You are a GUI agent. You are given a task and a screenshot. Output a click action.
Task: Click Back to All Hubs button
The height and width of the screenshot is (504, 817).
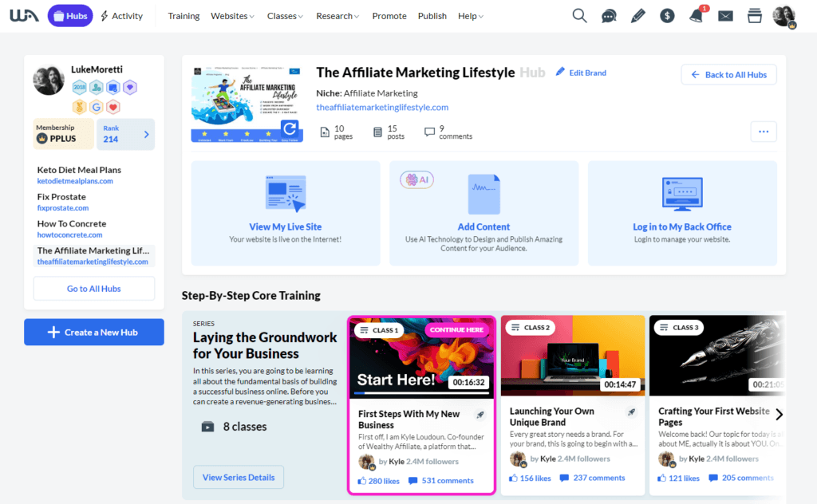click(x=728, y=74)
